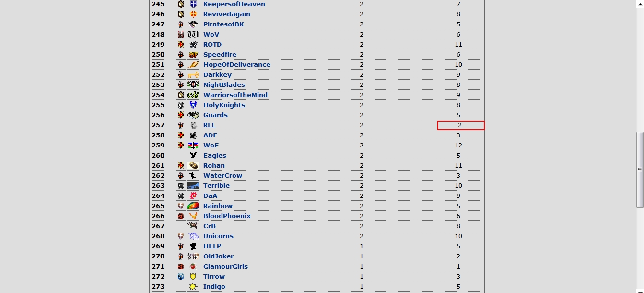
Task: Click the WoV clan emblem icon
Action: [193, 35]
